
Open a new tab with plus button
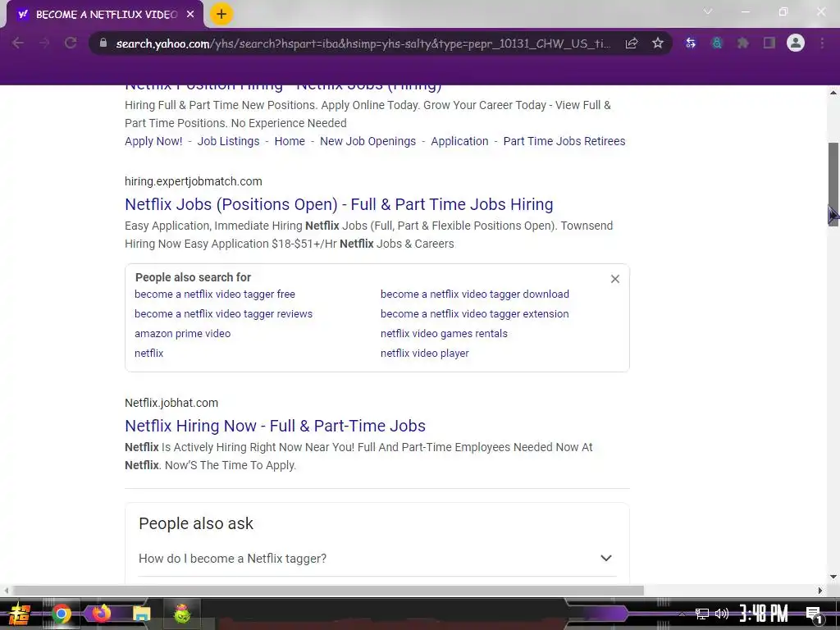[221, 14]
